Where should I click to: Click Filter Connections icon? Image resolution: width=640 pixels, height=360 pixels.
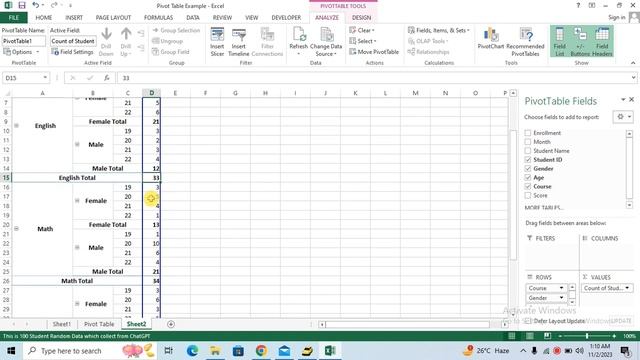(x=267, y=42)
